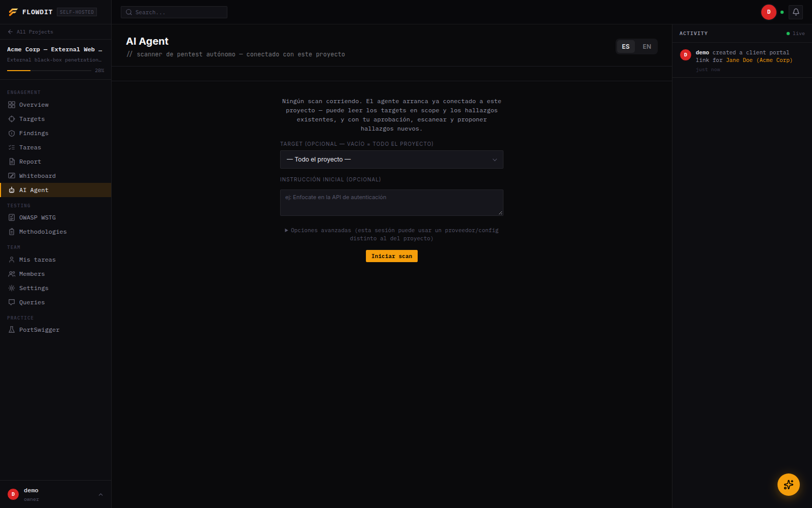The height and width of the screenshot is (508, 812).
Task: Go back to All Projects
Action: click(x=30, y=31)
